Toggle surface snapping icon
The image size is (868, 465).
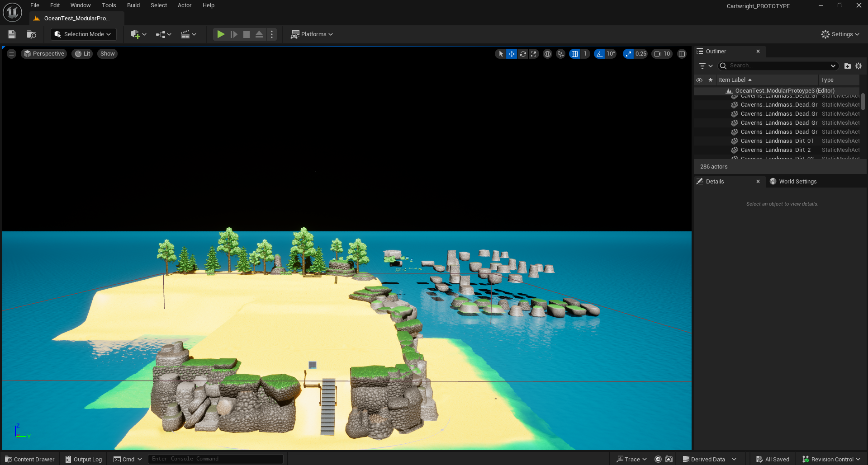[561, 54]
